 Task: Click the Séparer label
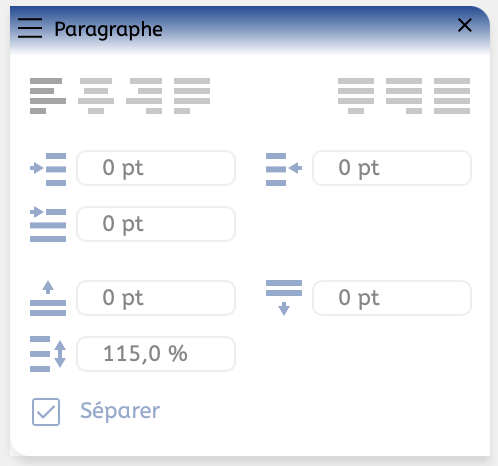pos(120,411)
